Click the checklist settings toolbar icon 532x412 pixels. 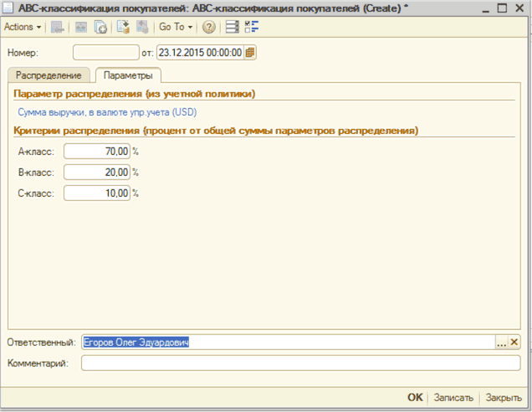(251, 27)
